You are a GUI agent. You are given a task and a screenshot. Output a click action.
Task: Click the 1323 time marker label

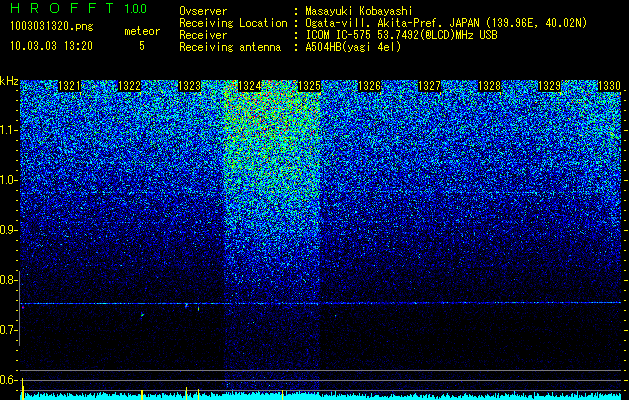[189, 86]
